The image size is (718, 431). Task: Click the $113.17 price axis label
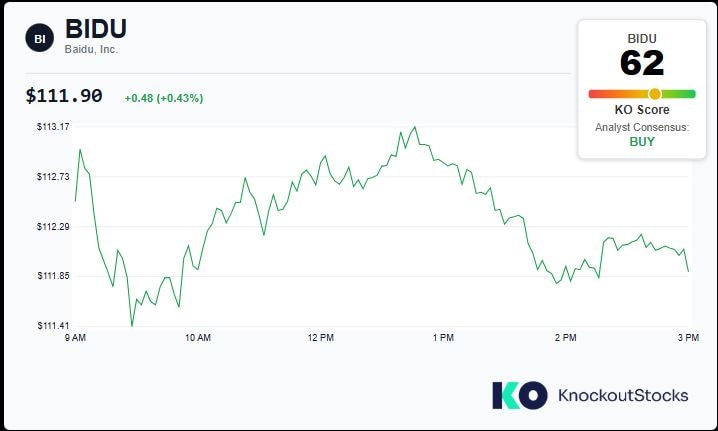tap(52, 127)
